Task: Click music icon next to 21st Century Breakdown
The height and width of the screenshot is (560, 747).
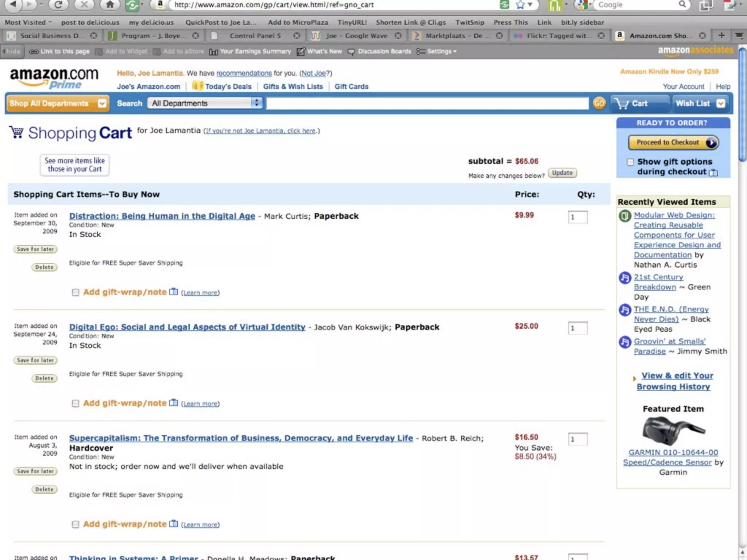Action: pos(625,278)
